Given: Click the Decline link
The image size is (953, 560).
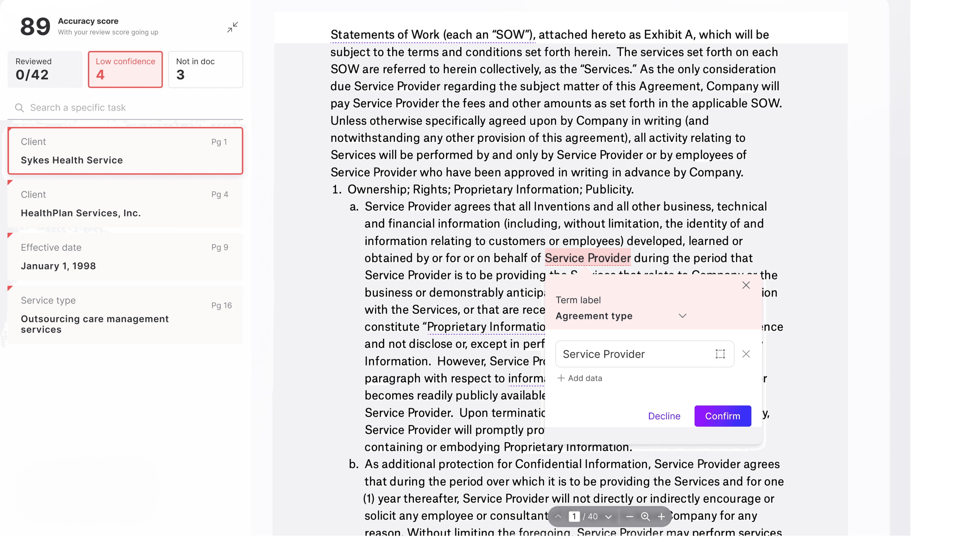Looking at the screenshot, I should [664, 416].
